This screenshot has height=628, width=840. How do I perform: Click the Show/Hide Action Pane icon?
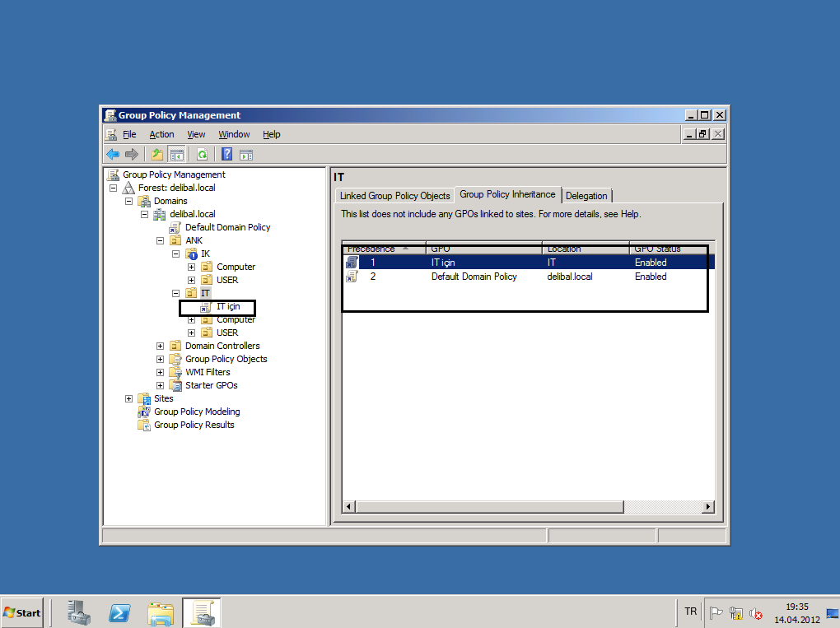(245, 154)
